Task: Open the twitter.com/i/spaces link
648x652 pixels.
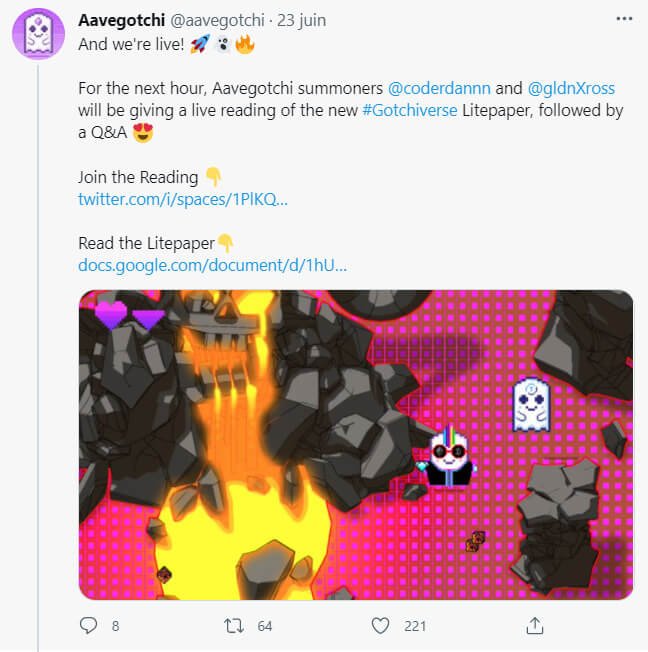Action: (x=183, y=199)
